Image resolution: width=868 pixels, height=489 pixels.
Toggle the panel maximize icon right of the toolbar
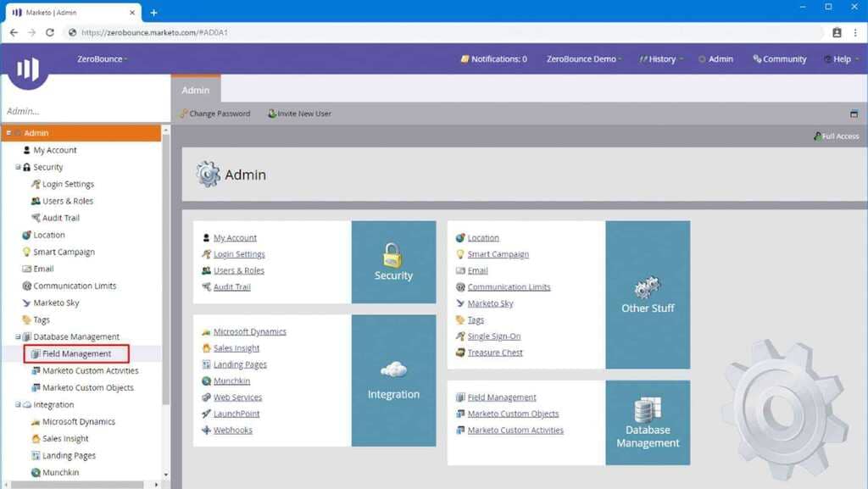click(854, 114)
